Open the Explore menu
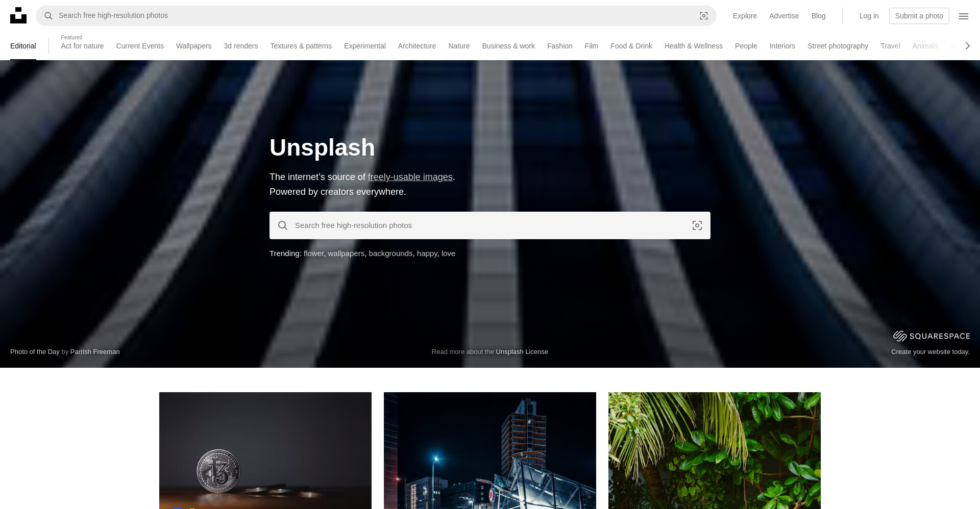 pos(745,16)
